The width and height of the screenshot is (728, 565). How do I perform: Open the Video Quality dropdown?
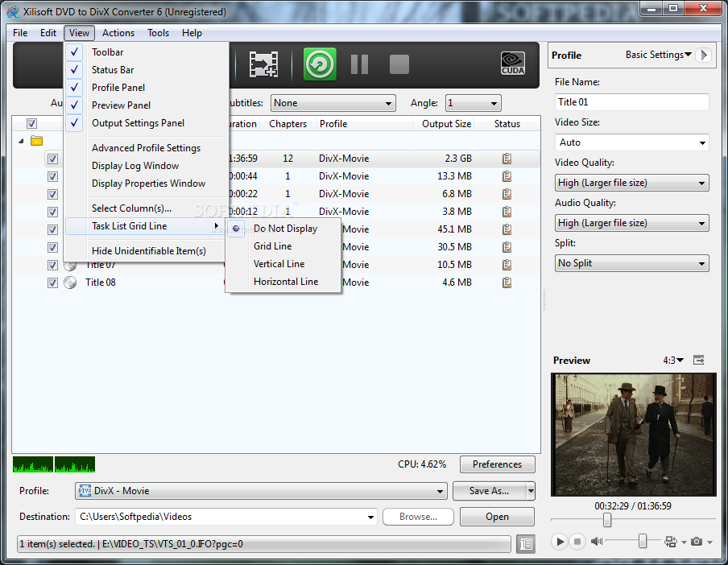(x=632, y=183)
